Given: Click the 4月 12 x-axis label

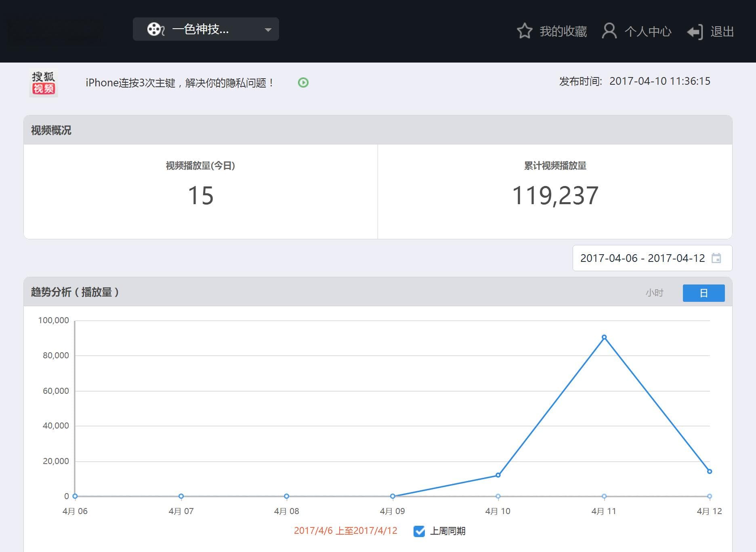Looking at the screenshot, I should point(710,511).
